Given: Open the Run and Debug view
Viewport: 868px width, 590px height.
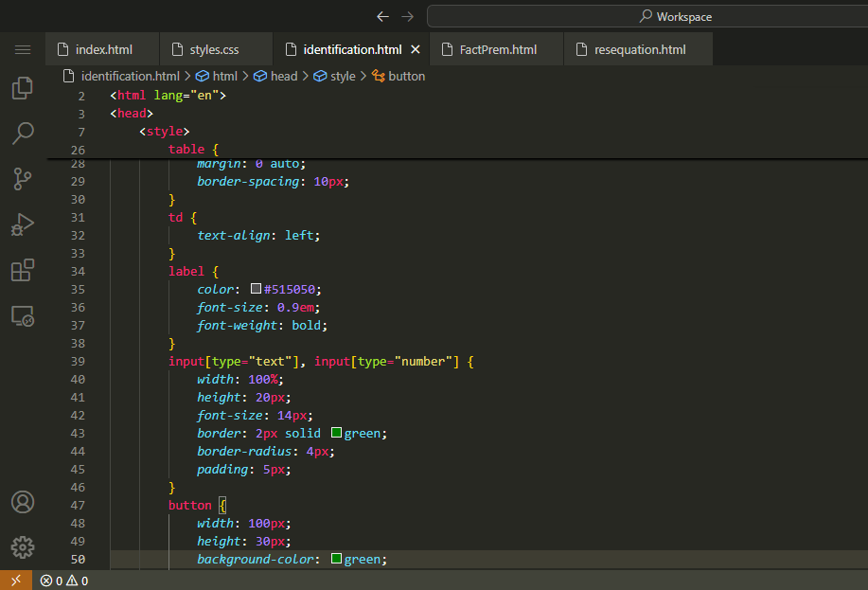Looking at the screenshot, I should pos(23,224).
